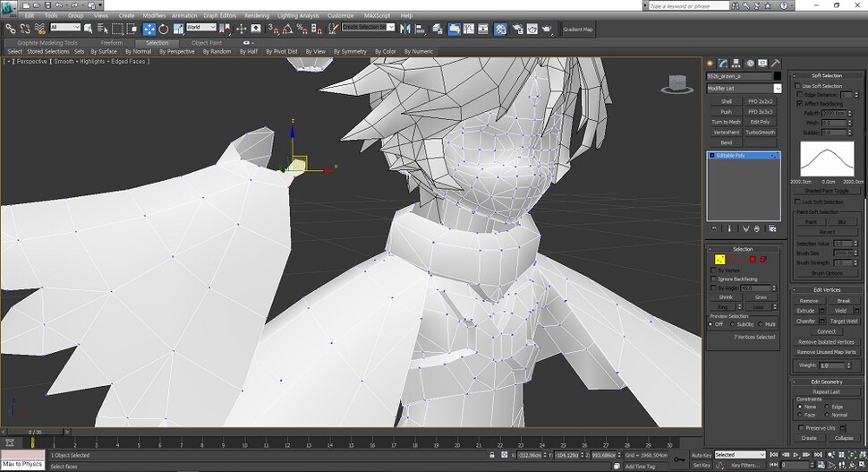Toggle the selection lock icon
Image resolution: width=868 pixels, height=472 pixels.
tap(491, 455)
